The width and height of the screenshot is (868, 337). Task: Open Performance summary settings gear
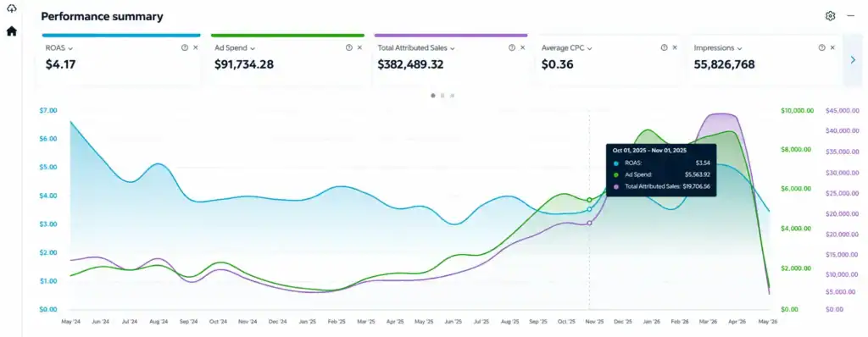click(830, 16)
